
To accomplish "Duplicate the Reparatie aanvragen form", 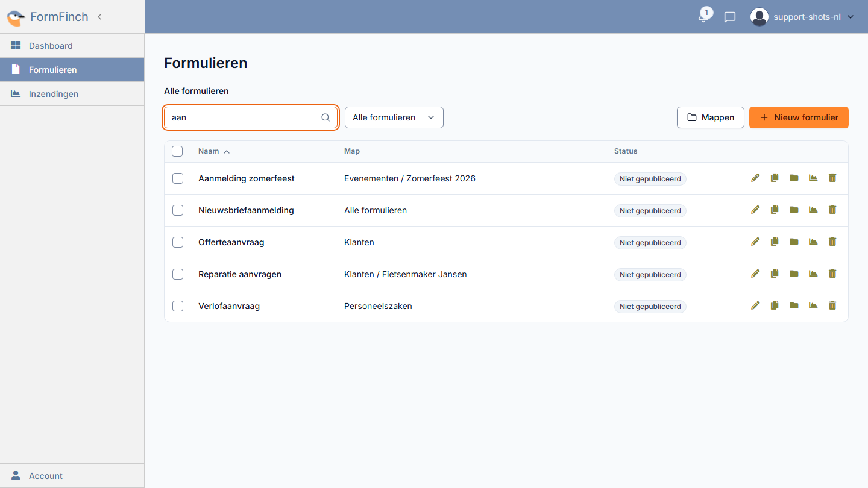I will 775,274.
